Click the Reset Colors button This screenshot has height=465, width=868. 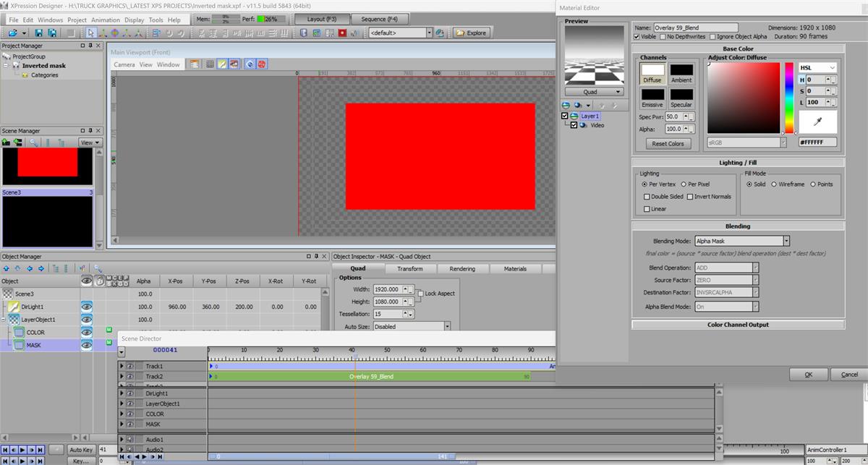click(x=668, y=144)
